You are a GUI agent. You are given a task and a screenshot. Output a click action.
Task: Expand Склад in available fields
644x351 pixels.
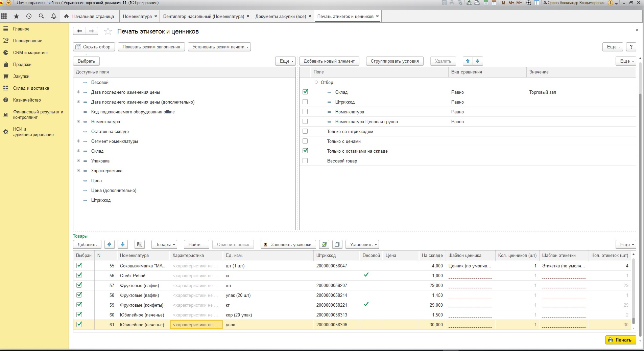tap(78, 151)
